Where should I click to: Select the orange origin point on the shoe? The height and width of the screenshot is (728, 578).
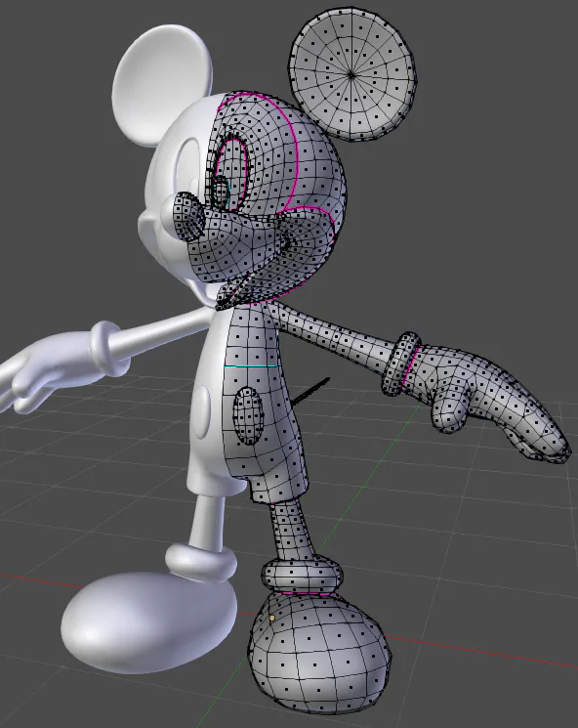(271, 618)
